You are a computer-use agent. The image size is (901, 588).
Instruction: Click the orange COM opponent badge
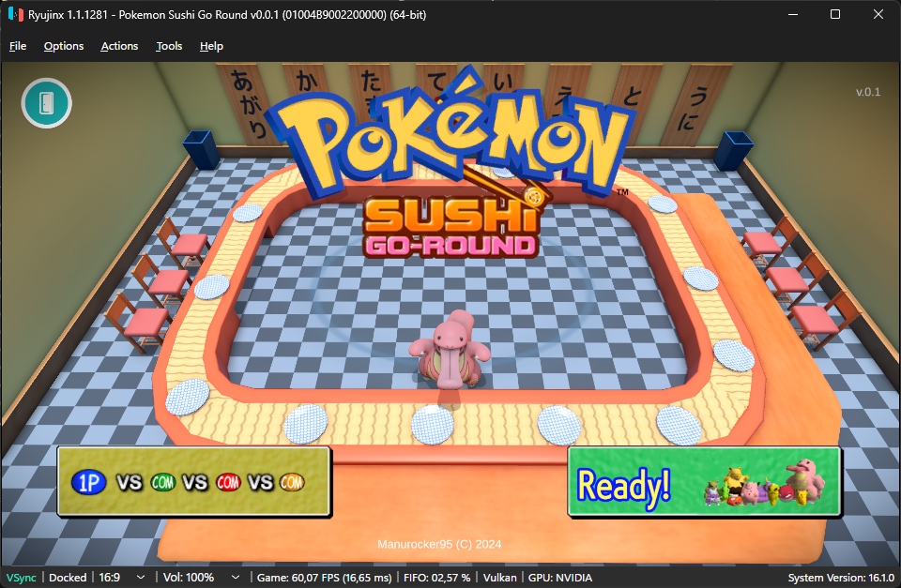292,482
